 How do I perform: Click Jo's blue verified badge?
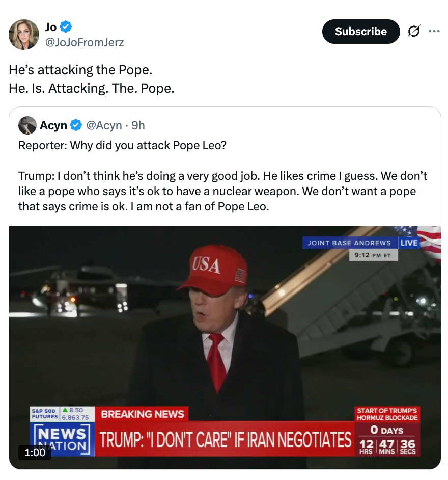(66, 26)
